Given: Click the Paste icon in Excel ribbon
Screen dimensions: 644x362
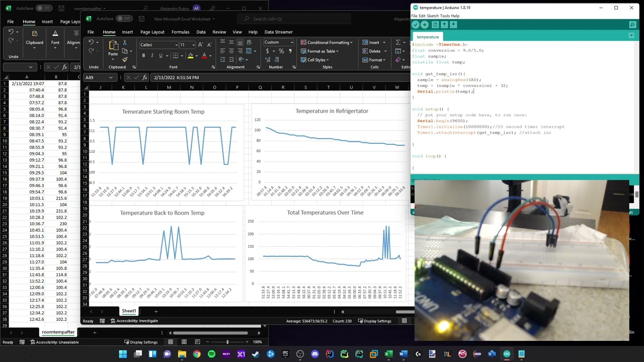Looking at the screenshot, I should [113, 46].
